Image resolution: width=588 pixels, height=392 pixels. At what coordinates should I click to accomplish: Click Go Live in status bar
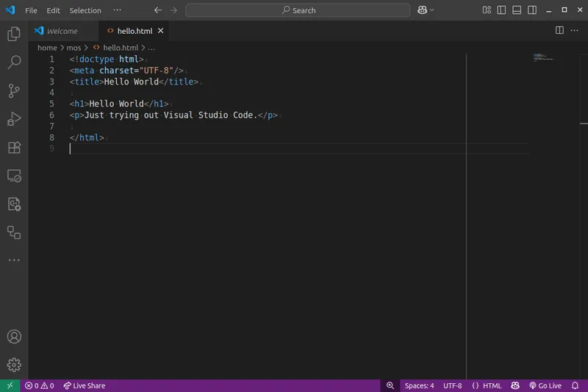pyautogui.click(x=545, y=385)
